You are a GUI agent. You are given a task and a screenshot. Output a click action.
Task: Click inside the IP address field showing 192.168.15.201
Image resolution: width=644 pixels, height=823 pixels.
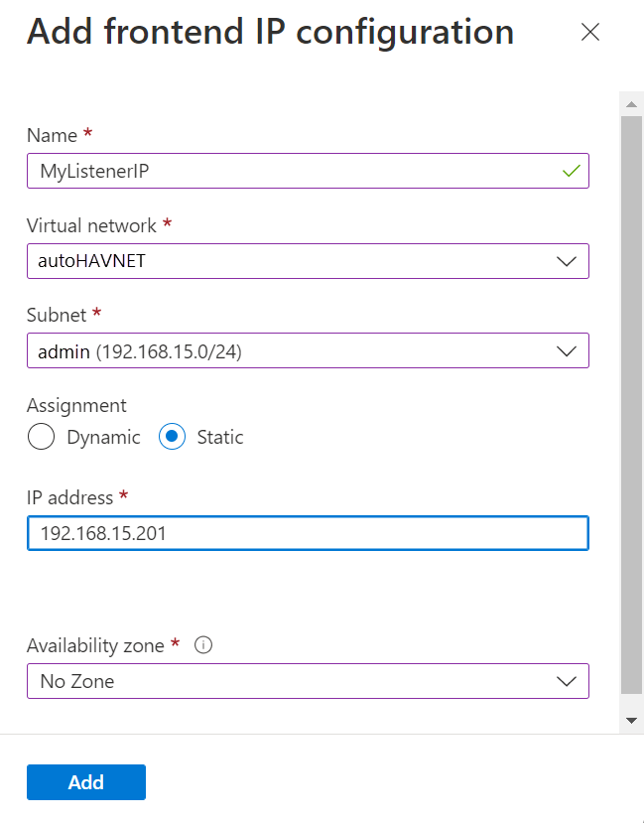(x=308, y=533)
